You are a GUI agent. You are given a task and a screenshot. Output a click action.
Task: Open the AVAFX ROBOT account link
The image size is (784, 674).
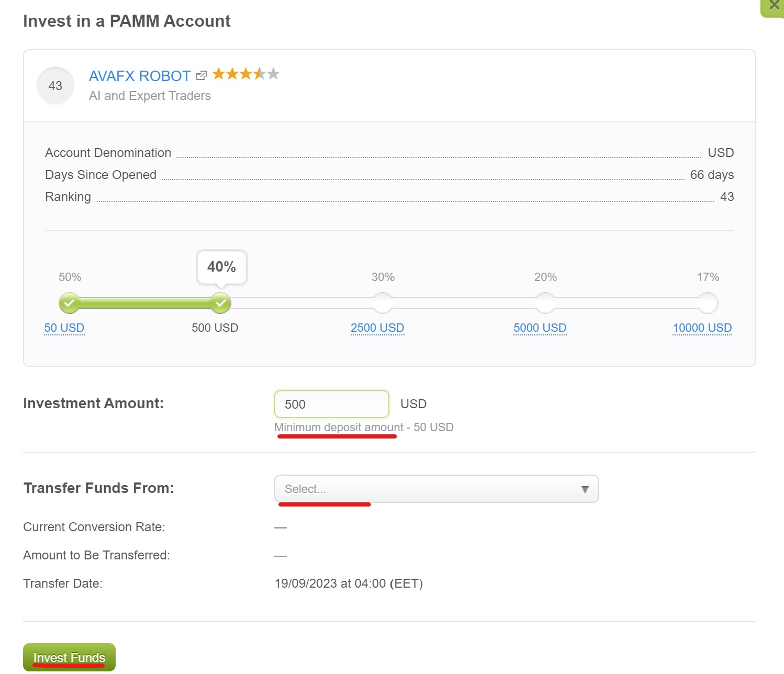[x=140, y=76]
